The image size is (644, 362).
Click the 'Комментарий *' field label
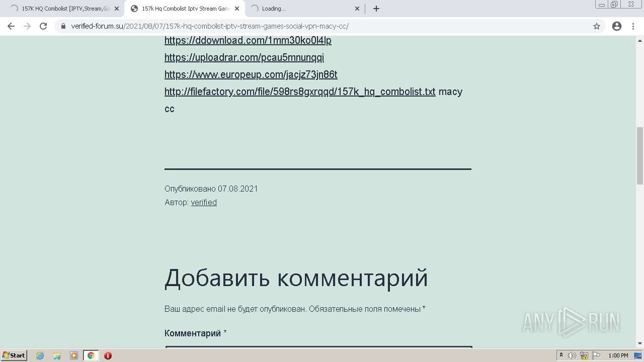[x=195, y=333]
